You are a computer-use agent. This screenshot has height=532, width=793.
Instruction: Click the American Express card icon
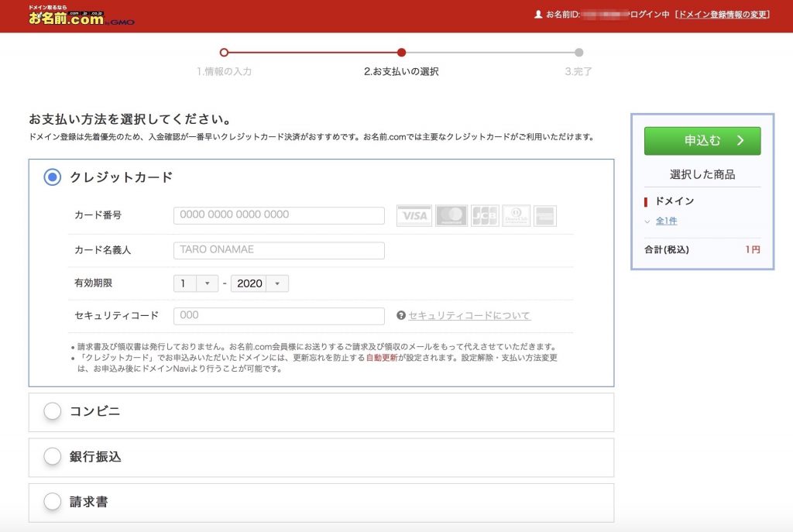point(545,216)
